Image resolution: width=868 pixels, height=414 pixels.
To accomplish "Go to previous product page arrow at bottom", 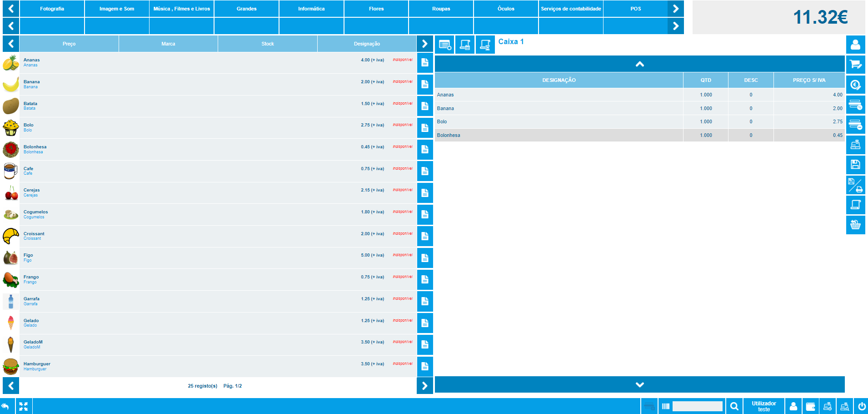I will tap(11, 386).
